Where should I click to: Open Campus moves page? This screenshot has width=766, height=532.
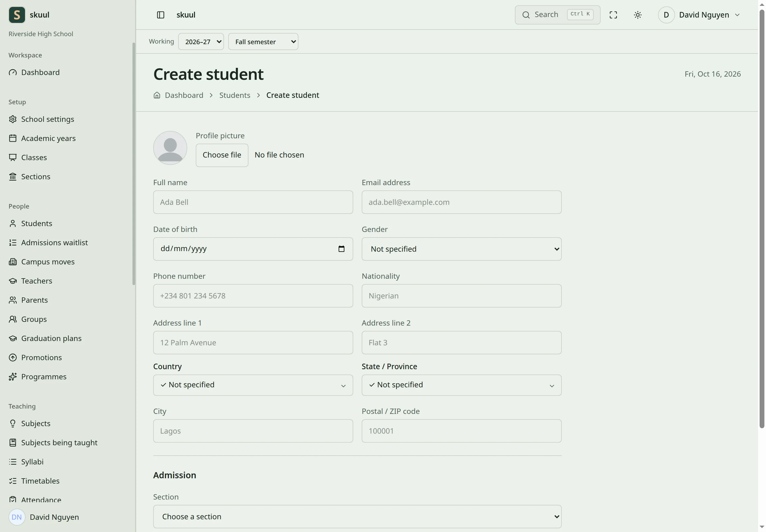point(42,262)
